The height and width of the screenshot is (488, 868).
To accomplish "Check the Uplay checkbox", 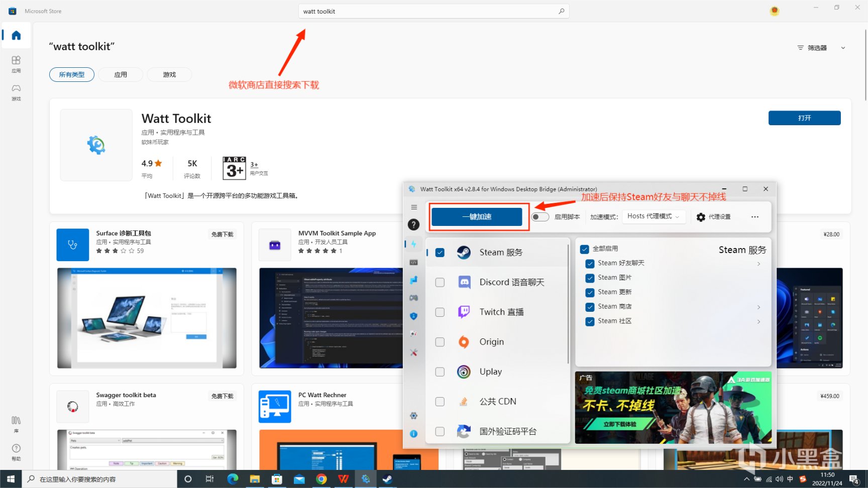I will pyautogui.click(x=440, y=372).
